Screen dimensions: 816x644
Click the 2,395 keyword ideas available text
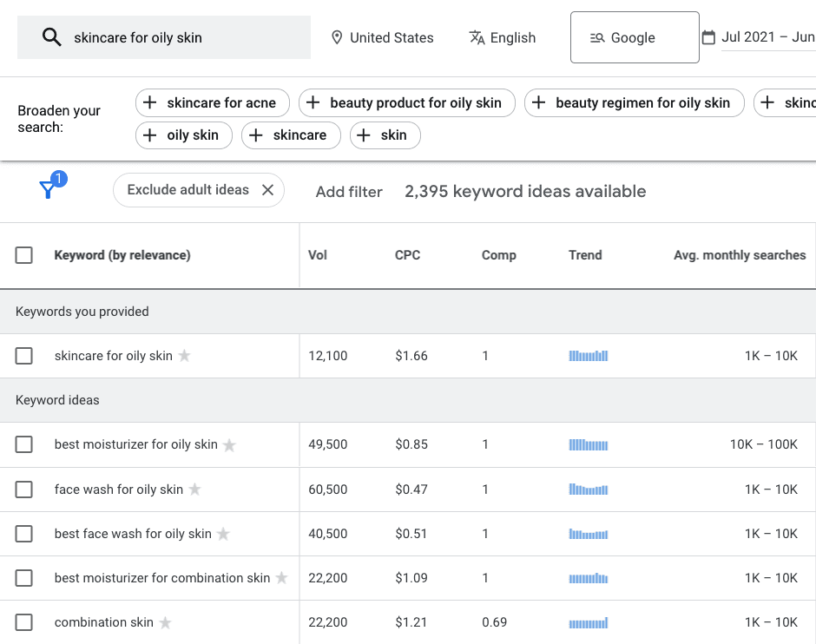pos(525,192)
